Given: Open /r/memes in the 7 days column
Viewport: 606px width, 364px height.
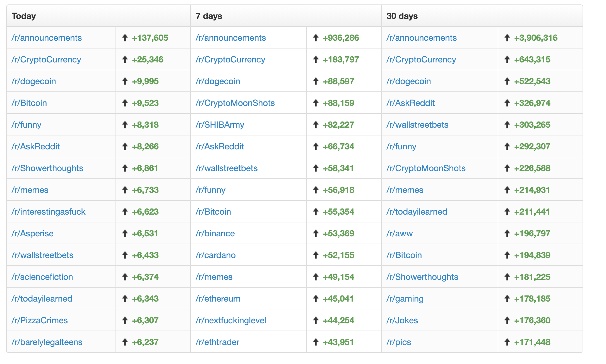Looking at the screenshot, I should click(x=214, y=277).
